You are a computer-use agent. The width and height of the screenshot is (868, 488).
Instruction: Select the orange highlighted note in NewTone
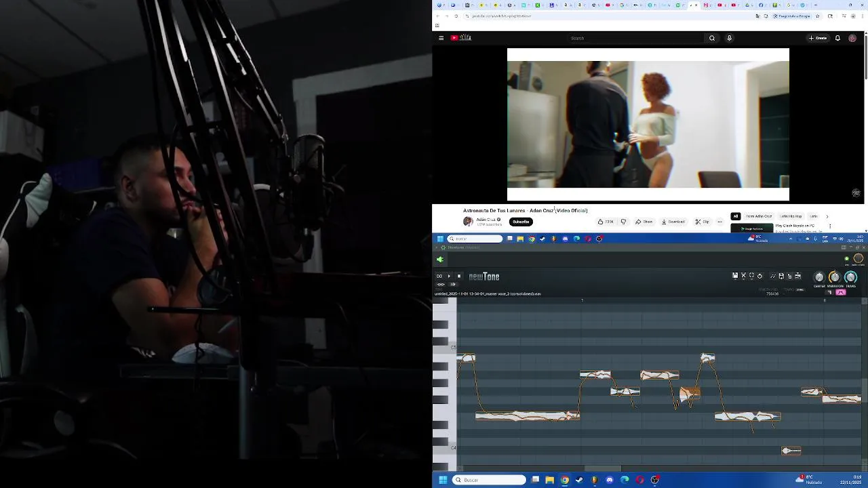pyautogui.click(x=690, y=392)
